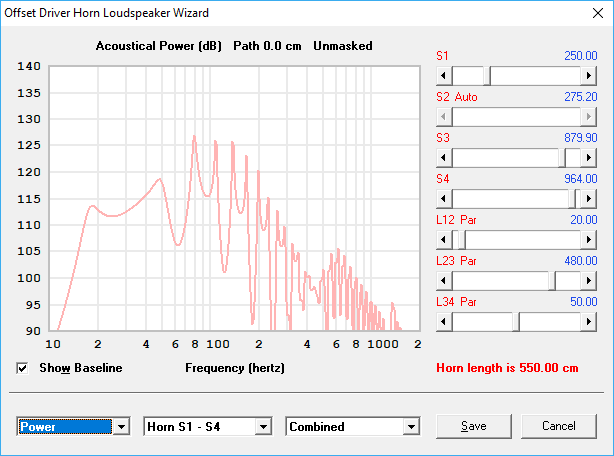Image resolution: width=614 pixels, height=456 pixels.
Task: Click the L23 slider right arrow
Action: coord(588,281)
